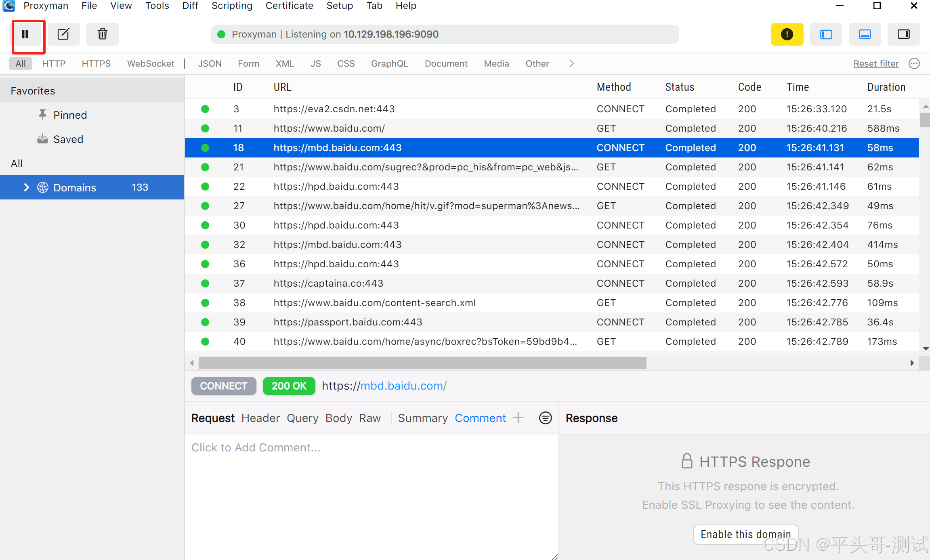Show more filter types with the chevron

pyautogui.click(x=571, y=63)
